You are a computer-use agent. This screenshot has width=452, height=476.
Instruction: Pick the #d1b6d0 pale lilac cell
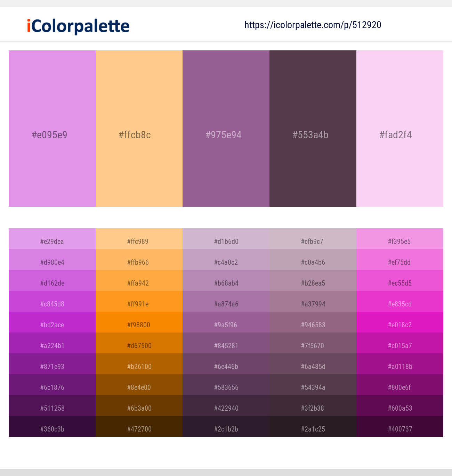[x=226, y=239]
